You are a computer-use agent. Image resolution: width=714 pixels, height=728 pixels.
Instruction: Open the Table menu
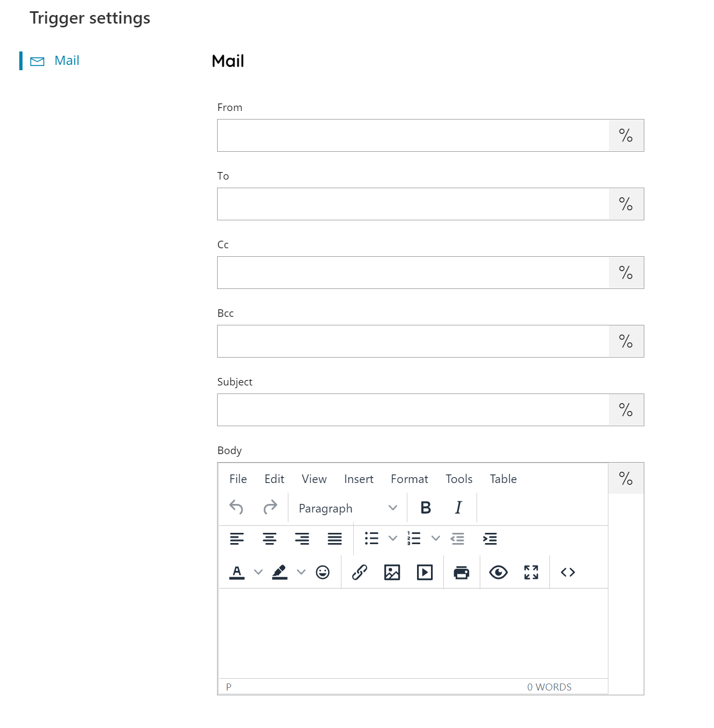(x=503, y=479)
